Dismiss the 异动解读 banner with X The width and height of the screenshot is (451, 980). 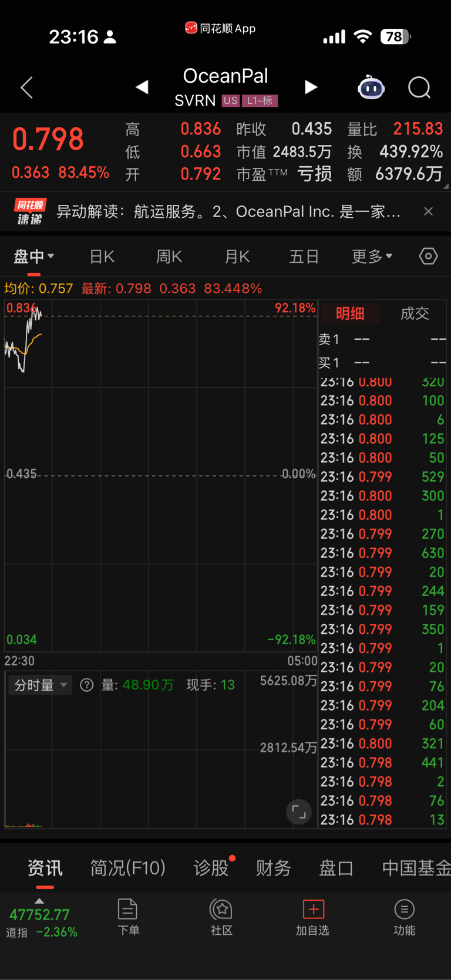(x=428, y=211)
